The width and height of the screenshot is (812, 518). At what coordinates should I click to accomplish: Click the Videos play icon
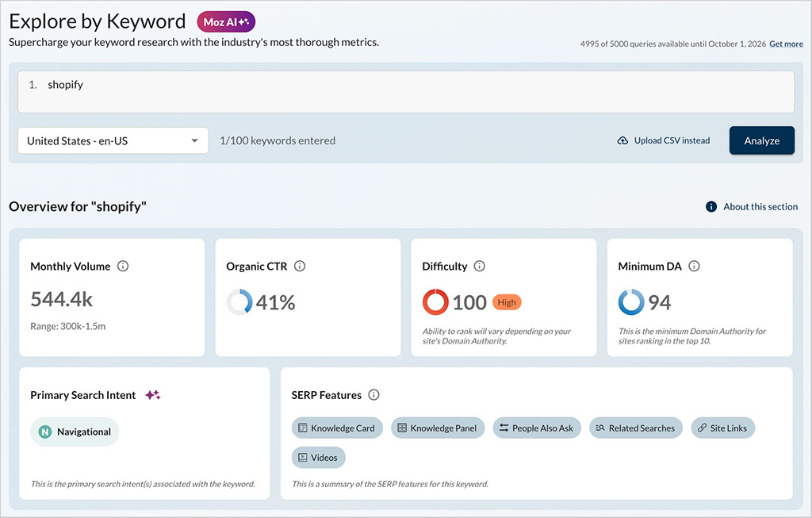(303, 458)
